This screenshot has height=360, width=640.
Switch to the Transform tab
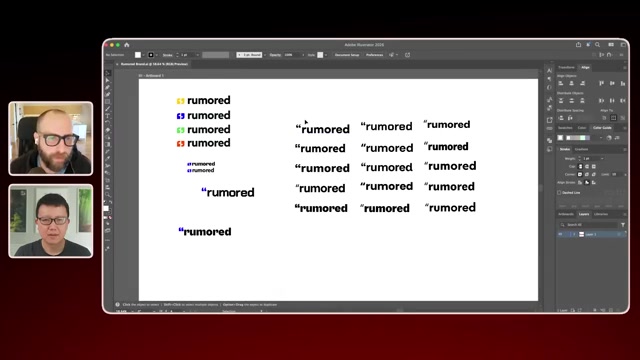point(566,67)
